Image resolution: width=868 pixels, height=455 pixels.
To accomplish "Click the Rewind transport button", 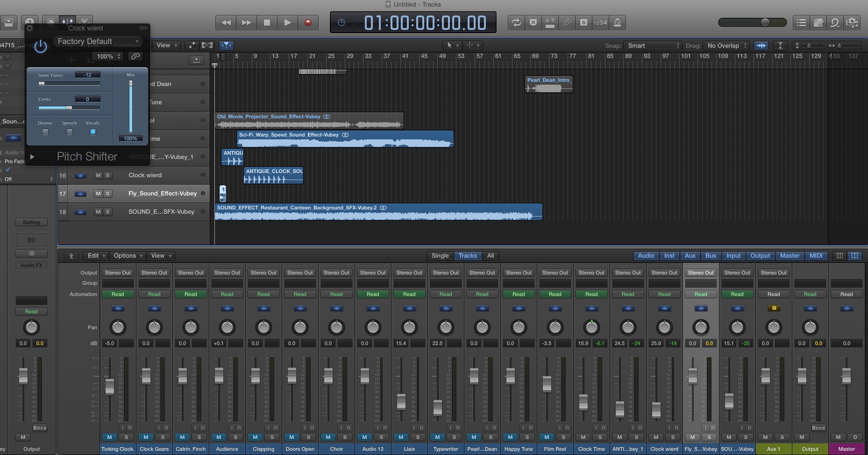I will coord(226,22).
